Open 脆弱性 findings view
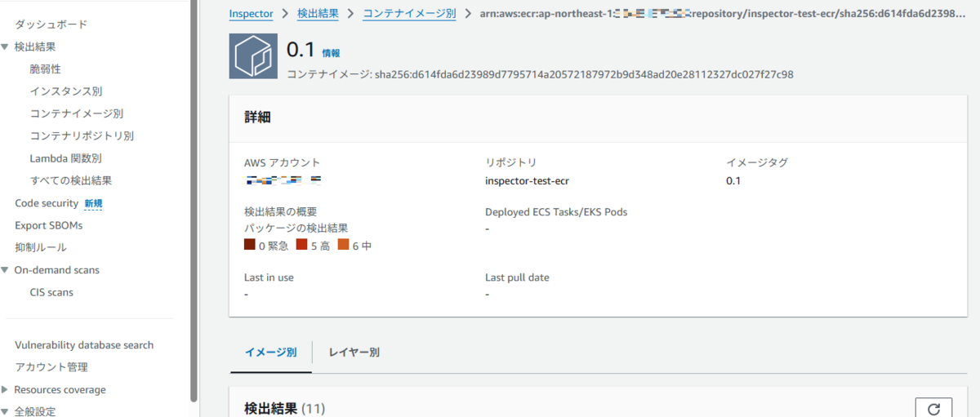This screenshot has width=980, height=417. [45, 69]
